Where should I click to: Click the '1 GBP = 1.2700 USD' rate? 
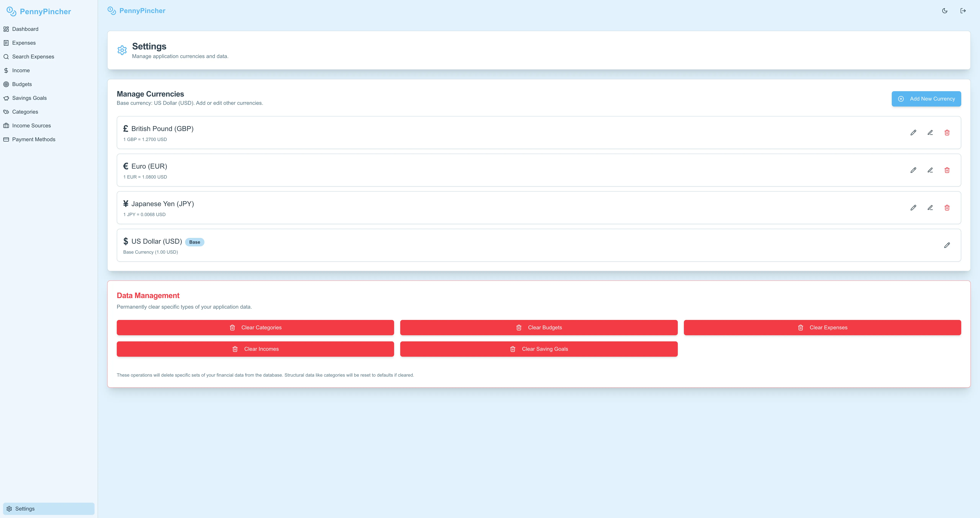pyautogui.click(x=145, y=139)
